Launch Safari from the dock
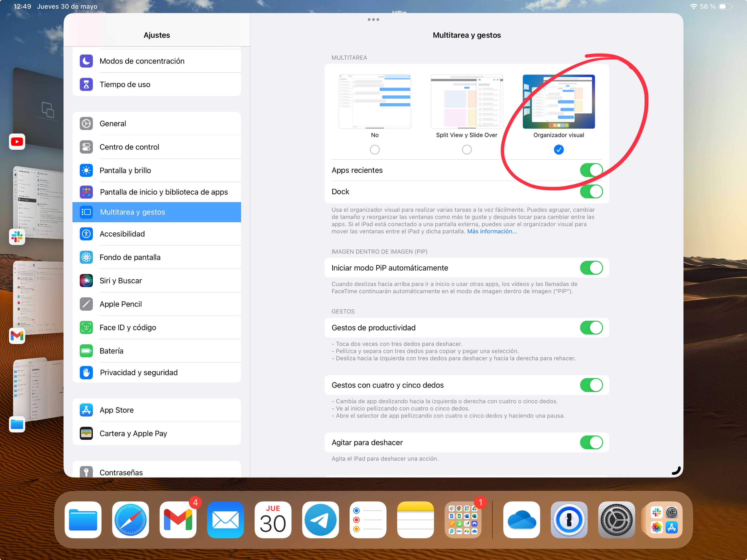 click(x=130, y=520)
